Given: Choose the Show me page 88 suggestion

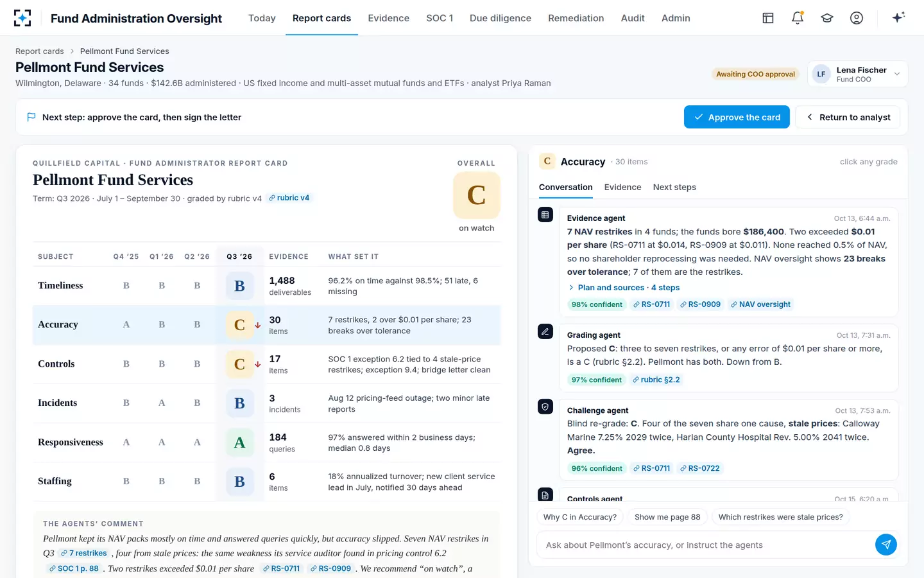Looking at the screenshot, I should pos(667,517).
